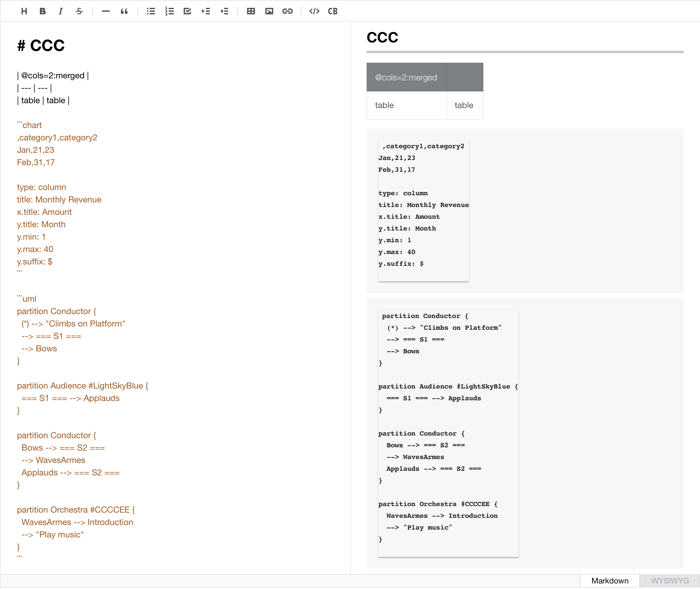Open the heading level selector
The height and width of the screenshot is (589, 700).
tap(24, 11)
